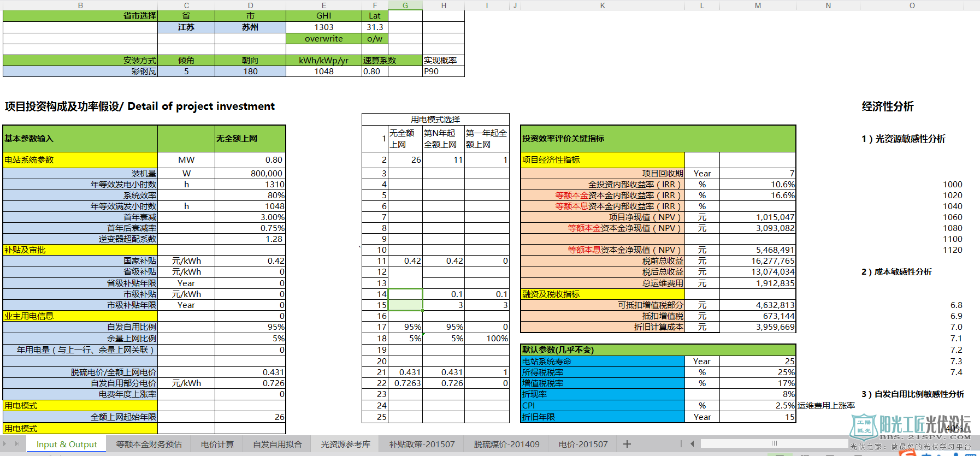980x456 pixels.
Task: Select the 自发自用比例 value 95% in column D
Action: click(x=250, y=327)
